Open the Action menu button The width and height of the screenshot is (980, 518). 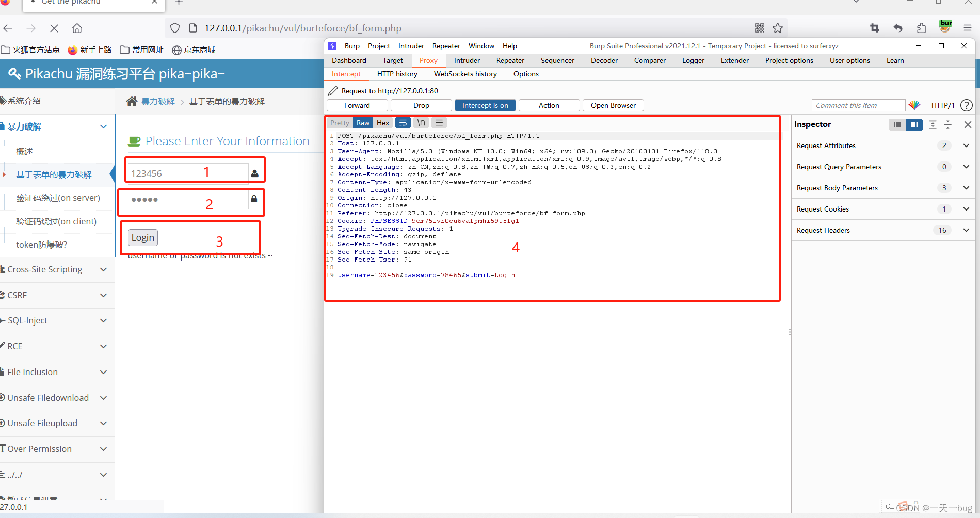(549, 105)
